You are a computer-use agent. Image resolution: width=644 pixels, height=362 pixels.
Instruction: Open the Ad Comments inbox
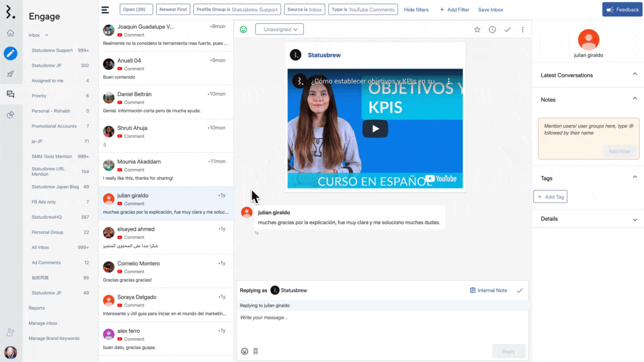coord(46,263)
